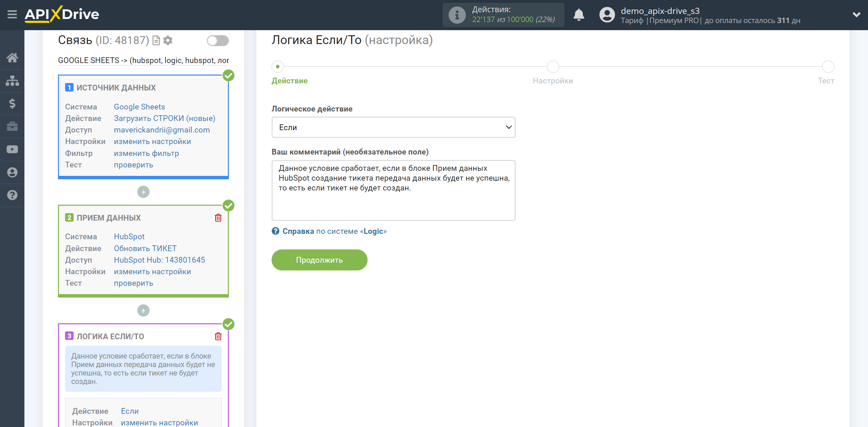Select the Действие step
The height and width of the screenshot is (427, 868).
[x=278, y=67]
